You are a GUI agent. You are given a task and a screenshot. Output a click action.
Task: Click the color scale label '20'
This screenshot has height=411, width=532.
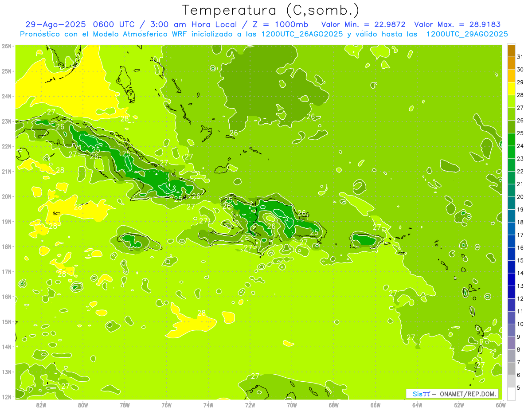point(520,197)
